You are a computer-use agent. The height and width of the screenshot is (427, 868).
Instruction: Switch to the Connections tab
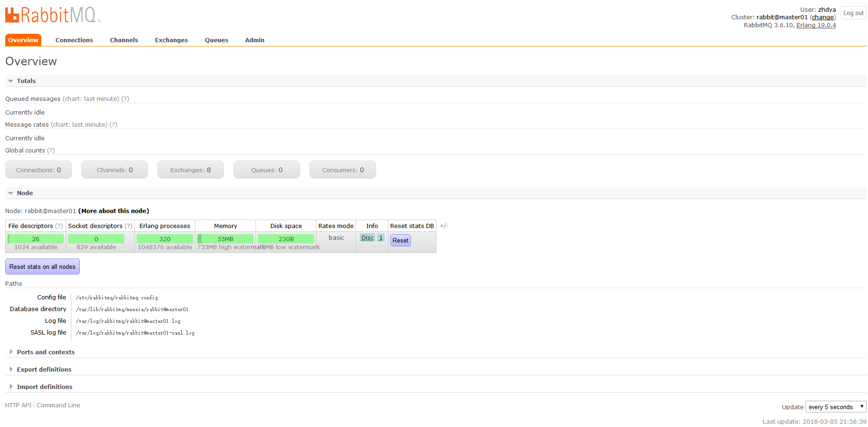coord(74,40)
